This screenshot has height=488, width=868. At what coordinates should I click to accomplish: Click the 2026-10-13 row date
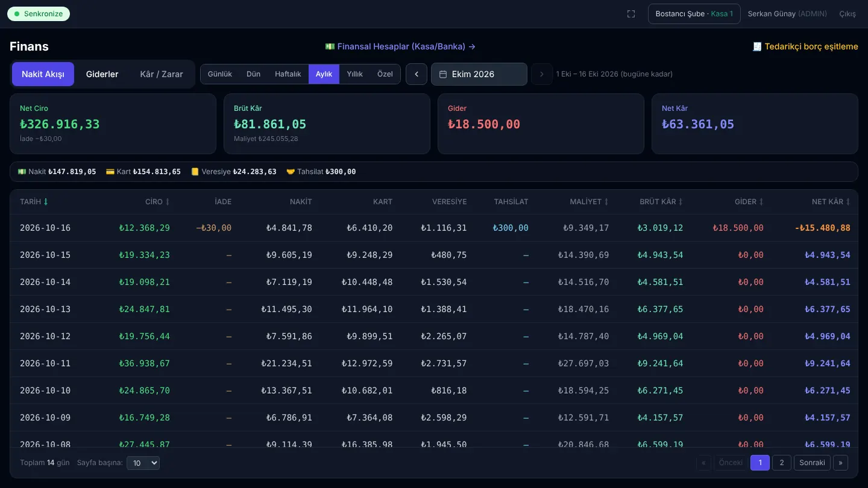[45, 309]
